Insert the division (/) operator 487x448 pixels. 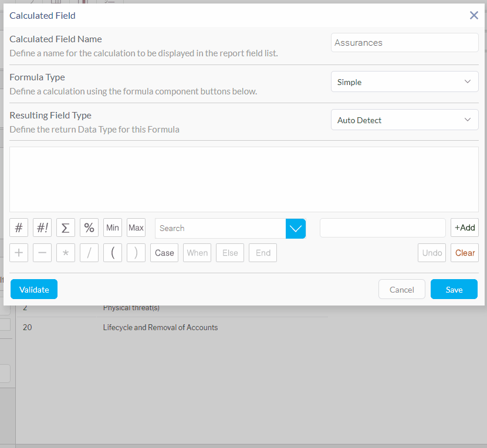click(89, 253)
